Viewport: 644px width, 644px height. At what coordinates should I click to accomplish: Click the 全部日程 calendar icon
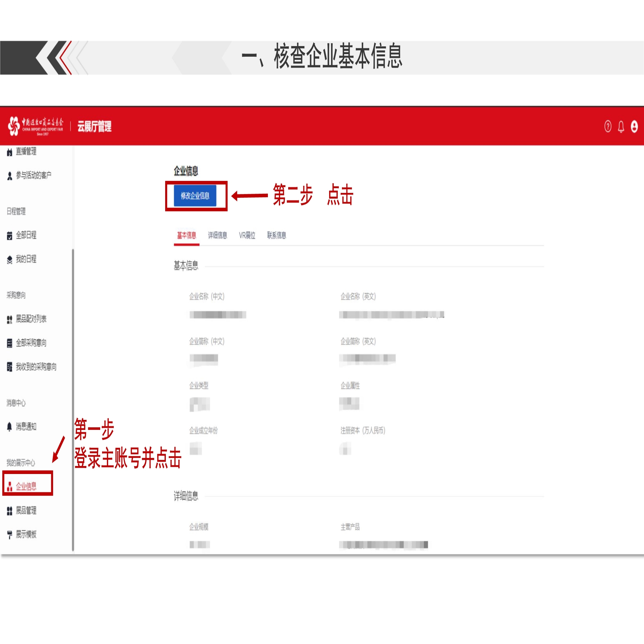pyautogui.click(x=10, y=236)
